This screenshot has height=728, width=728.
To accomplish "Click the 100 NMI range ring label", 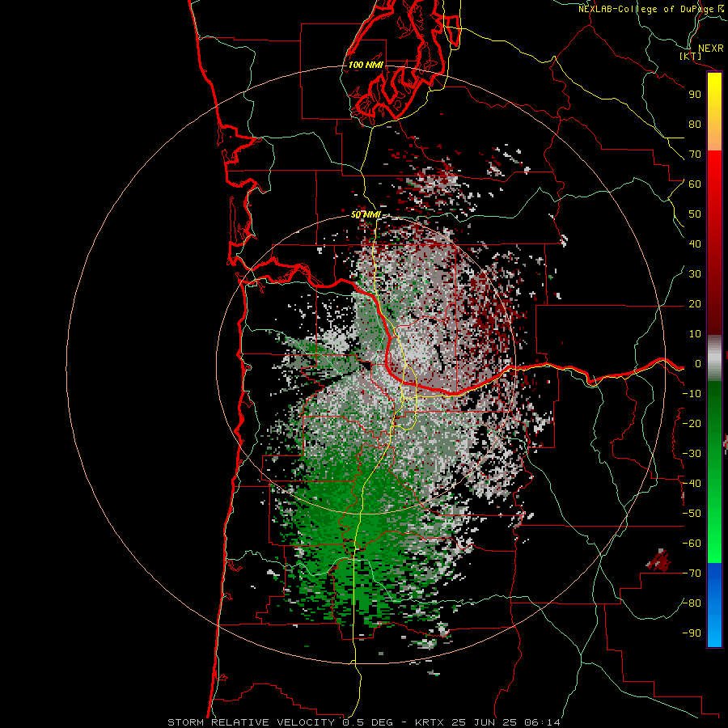I will (x=366, y=65).
